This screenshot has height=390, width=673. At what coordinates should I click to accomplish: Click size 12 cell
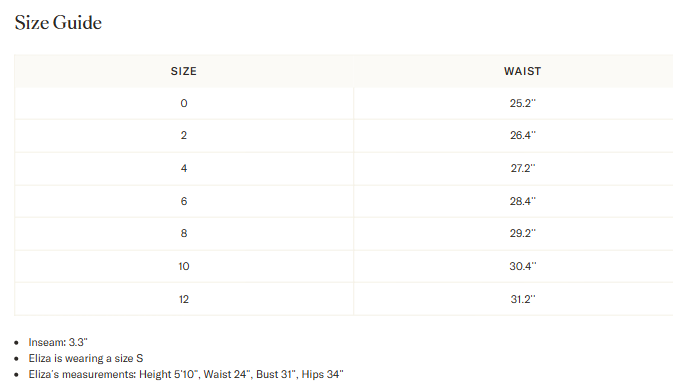pyautogui.click(x=184, y=299)
